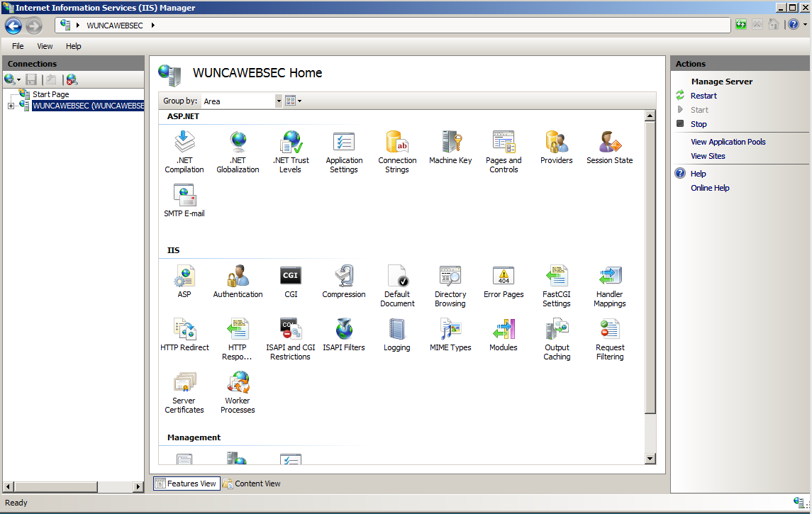Open the Logging feature
This screenshot has width=812, height=514.
click(x=397, y=335)
